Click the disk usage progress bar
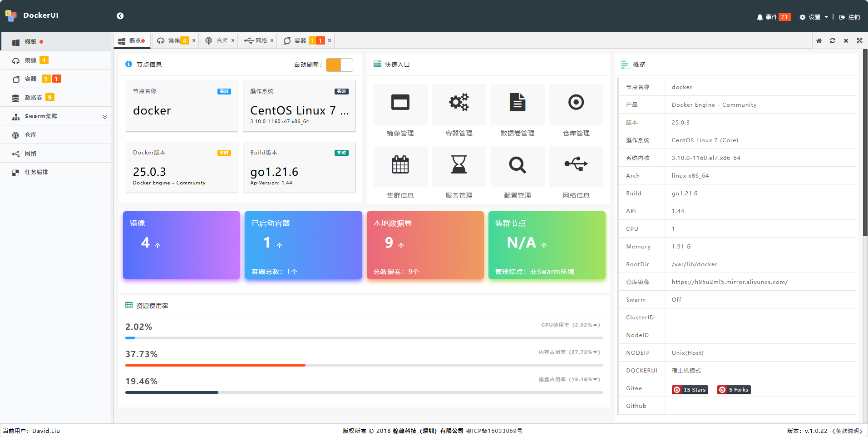This screenshot has width=868, height=437. pos(364,392)
